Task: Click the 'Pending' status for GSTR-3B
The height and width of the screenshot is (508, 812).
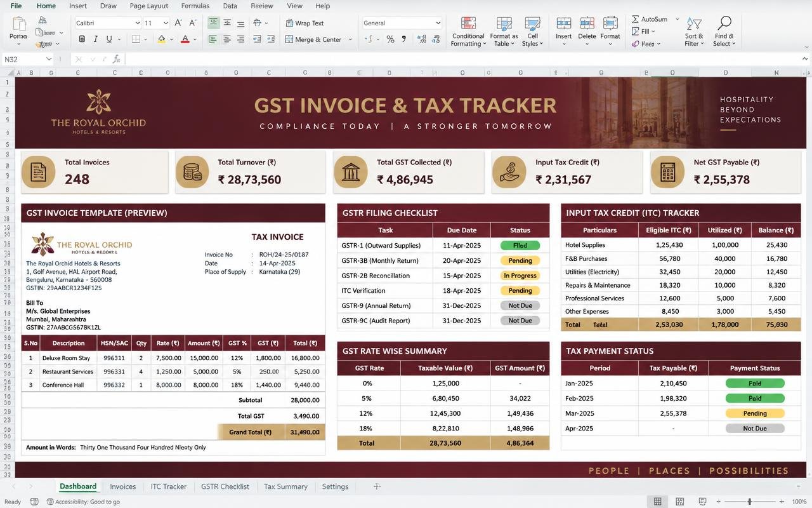Action: [520, 260]
